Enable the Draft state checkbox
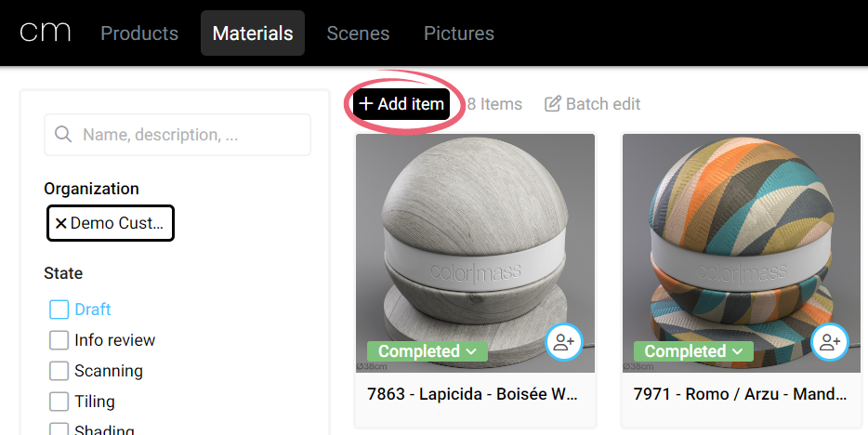 point(59,310)
